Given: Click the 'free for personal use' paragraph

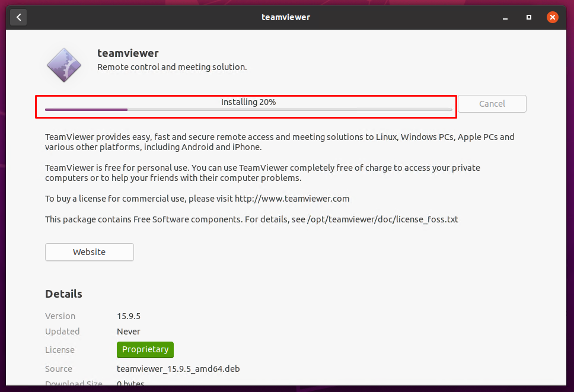Looking at the screenshot, I should (263, 173).
